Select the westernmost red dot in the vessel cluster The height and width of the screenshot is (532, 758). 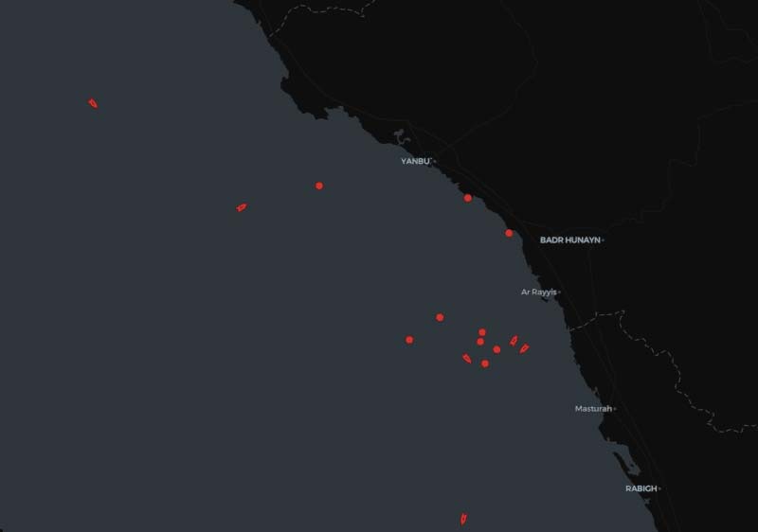click(x=409, y=340)
